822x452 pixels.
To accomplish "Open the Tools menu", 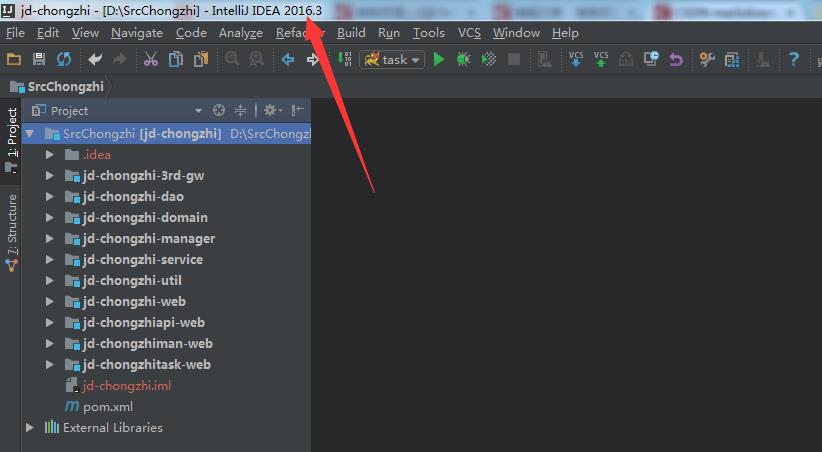I will [428, 33].
